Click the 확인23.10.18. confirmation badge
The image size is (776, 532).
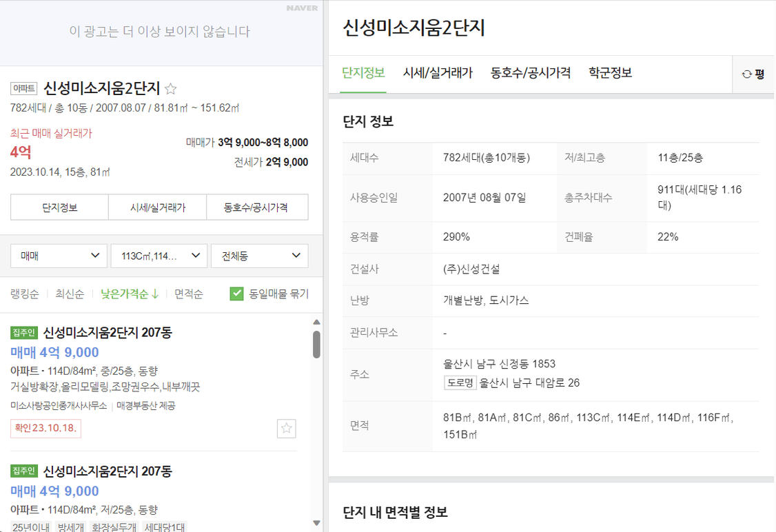click(45, 428)
